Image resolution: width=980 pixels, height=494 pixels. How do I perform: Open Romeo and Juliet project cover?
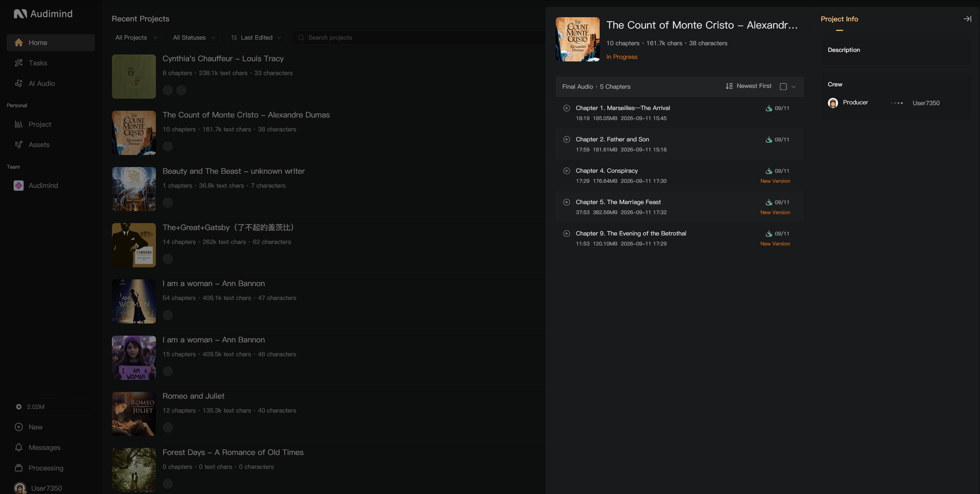pos(134,414)
